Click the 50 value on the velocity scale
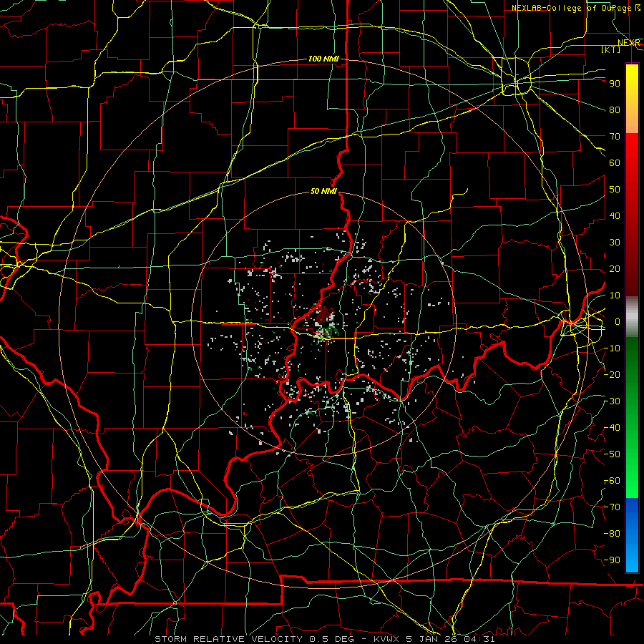 615,190
